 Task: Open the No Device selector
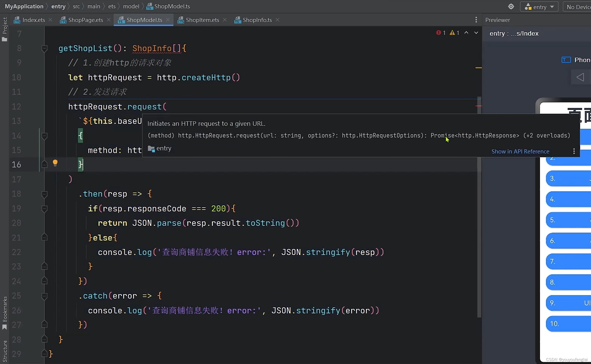[577, 7]
